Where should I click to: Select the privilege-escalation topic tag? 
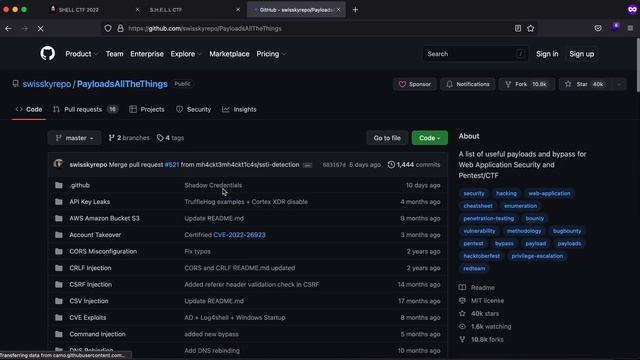[537, 256]
